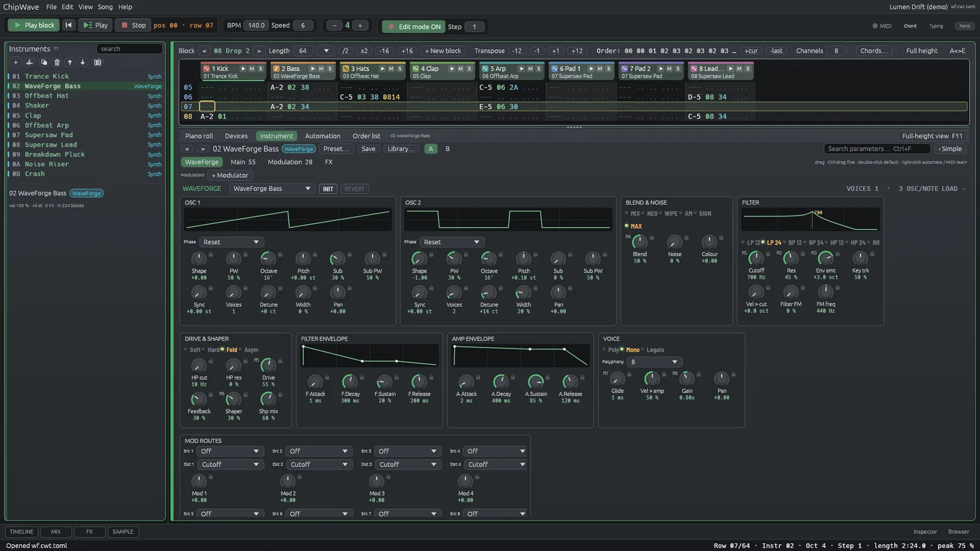980x551 pixels.
Task: Click the Play block button
Action: pos(34,25)
